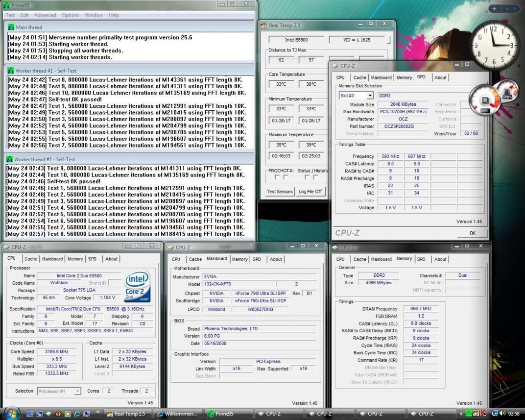
Task: Click the Worker thread #1 window icon
Action: [x=10, y=71]
